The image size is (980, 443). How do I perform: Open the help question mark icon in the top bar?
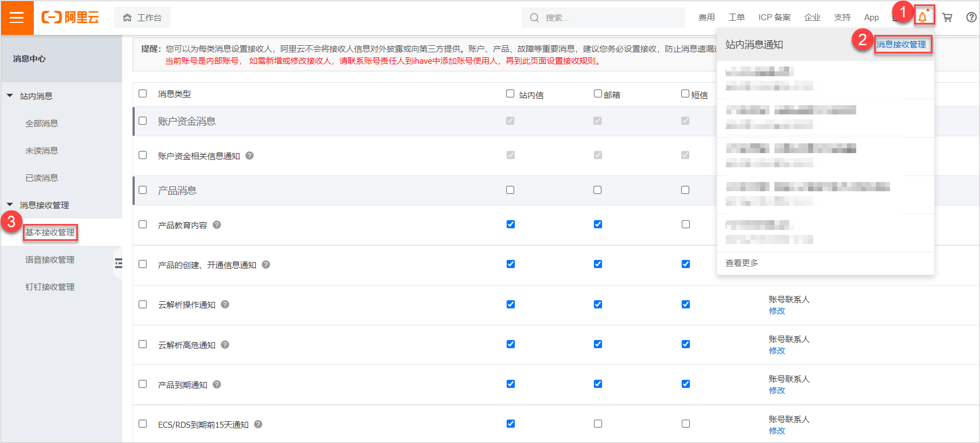coord(971,17)
